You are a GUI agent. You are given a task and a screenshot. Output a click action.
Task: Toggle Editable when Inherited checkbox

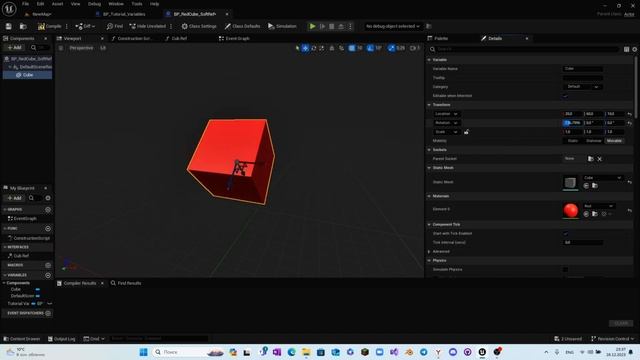point(565,96)
